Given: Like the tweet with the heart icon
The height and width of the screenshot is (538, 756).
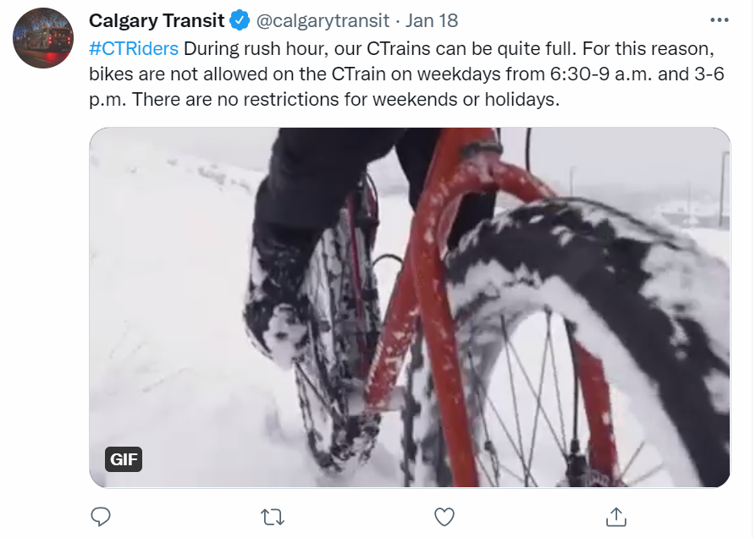Looking at the screenshot, I should pos(444,516).
